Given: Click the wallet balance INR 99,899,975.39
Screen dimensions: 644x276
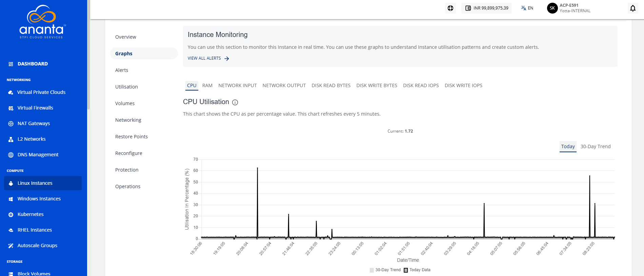Looking at the screenshot, I should click(x=486, y=8).
